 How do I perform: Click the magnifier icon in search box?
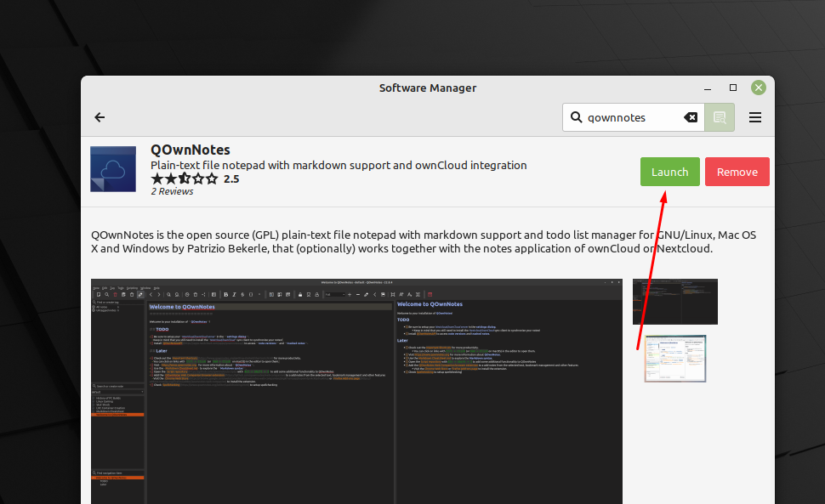pos(576,117)
